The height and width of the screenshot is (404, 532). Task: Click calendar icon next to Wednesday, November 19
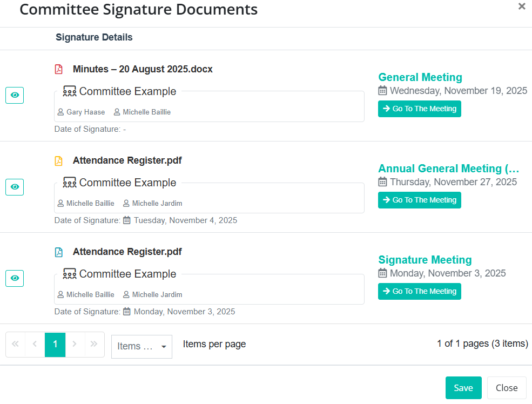(x=382, y=91)
